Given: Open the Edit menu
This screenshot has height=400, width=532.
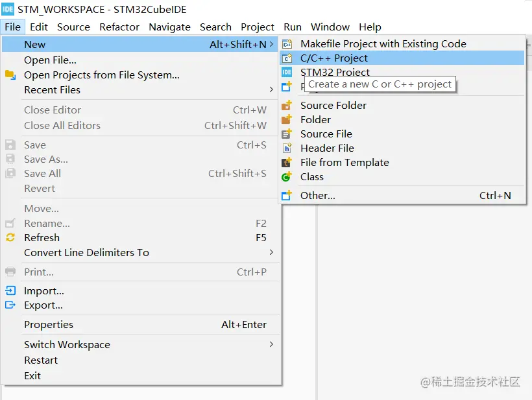Looking at the screenshot, I should coord(39,27).
